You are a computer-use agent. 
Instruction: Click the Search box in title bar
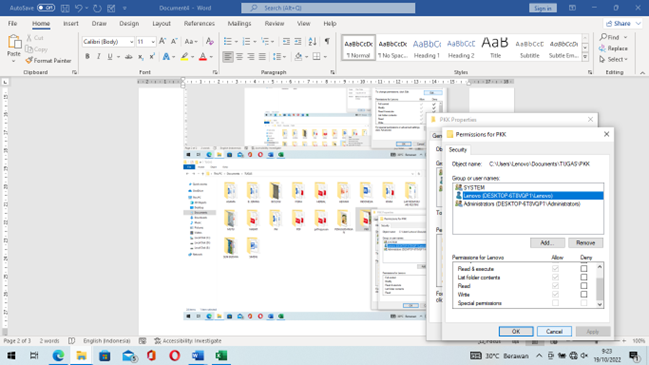(328, 8)
